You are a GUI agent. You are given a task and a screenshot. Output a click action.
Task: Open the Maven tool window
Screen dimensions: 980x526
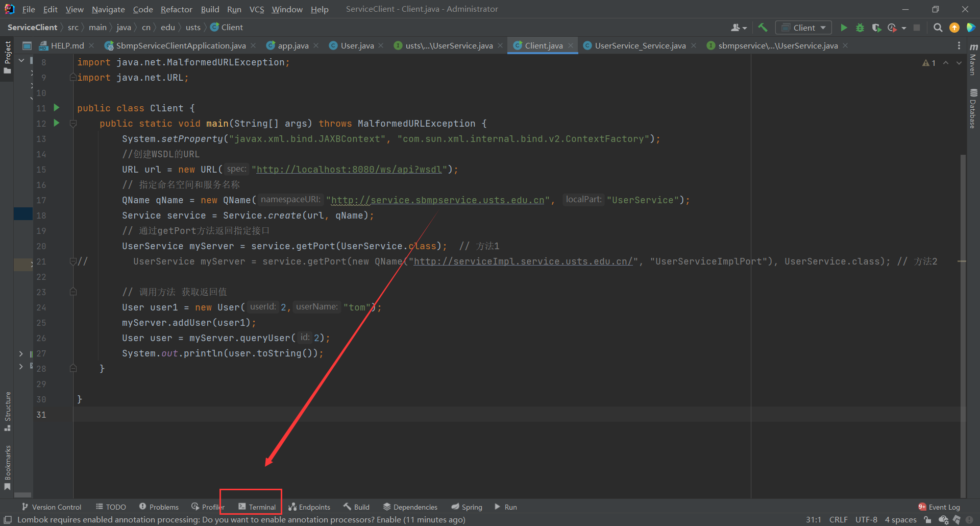[x=973, y=60]
